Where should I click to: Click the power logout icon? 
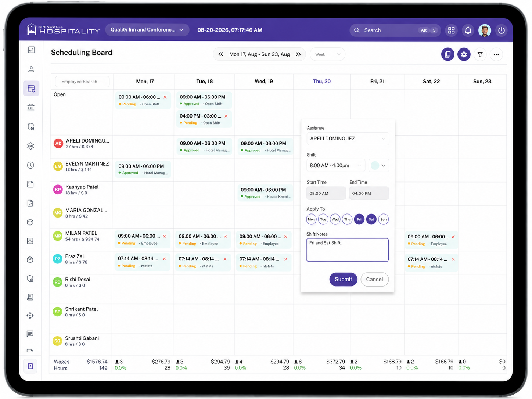pyautogui.click(x=501, y=30)
